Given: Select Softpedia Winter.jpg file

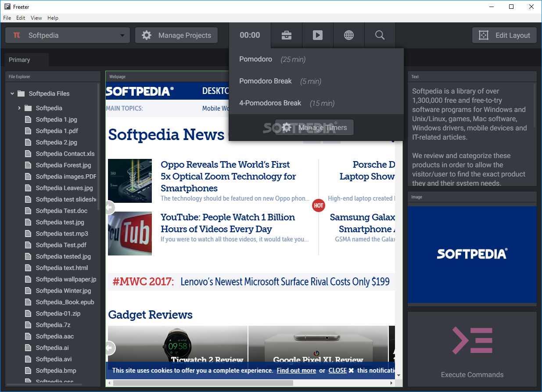Looking at the screenshot, I should click(x=63, y=291).
